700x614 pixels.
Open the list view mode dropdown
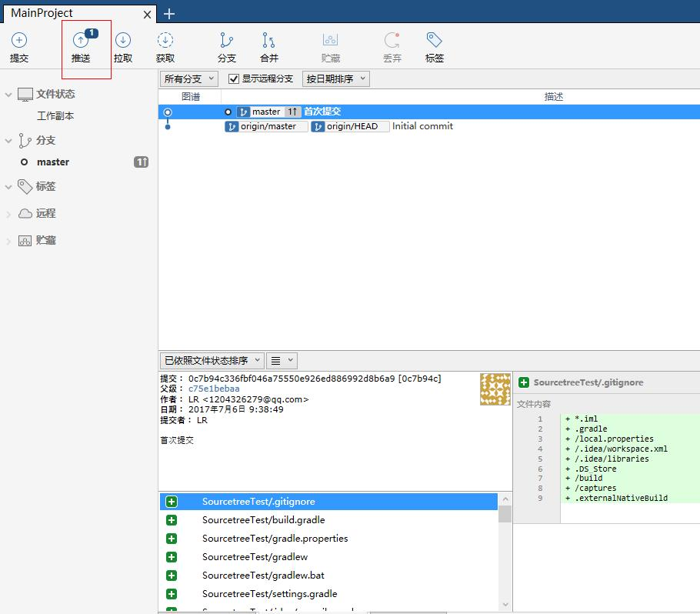pyautogui.click(x=282, y=361)
